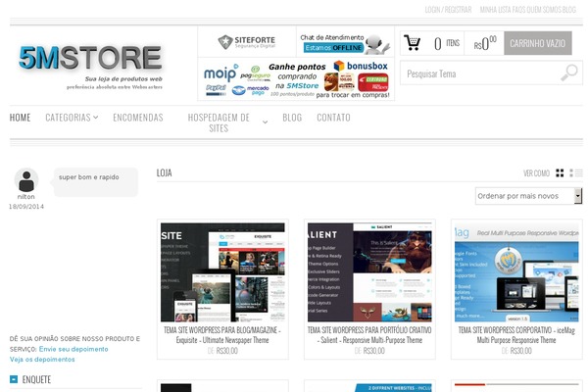588x392 pixels.
Task: Click the Carrinho Vazio button
Action: pos(538,43)
